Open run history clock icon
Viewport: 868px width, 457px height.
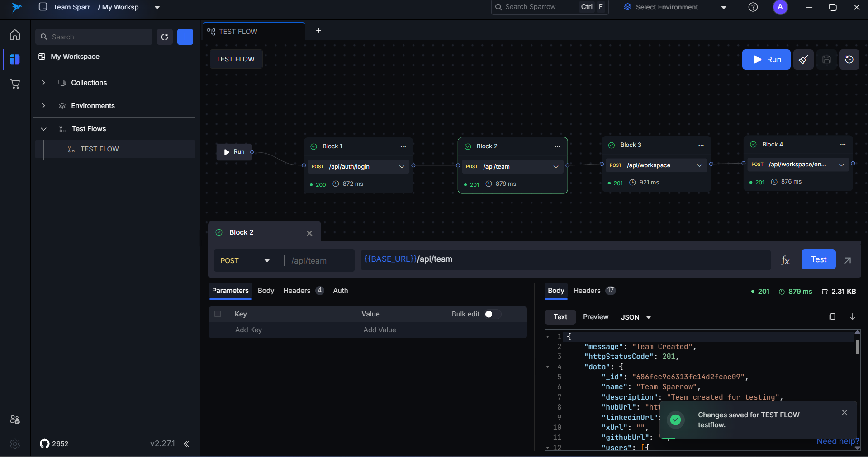click(849, 60)
